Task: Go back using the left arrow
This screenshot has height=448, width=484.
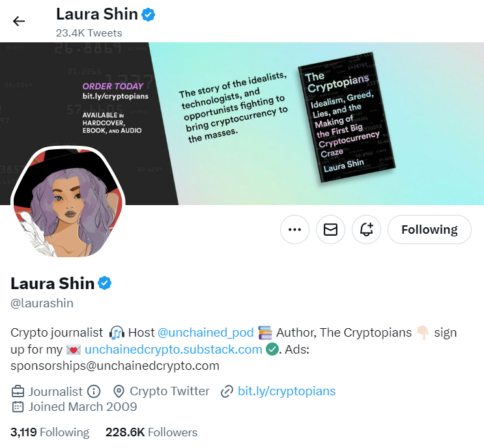Action: coord(18,21)
